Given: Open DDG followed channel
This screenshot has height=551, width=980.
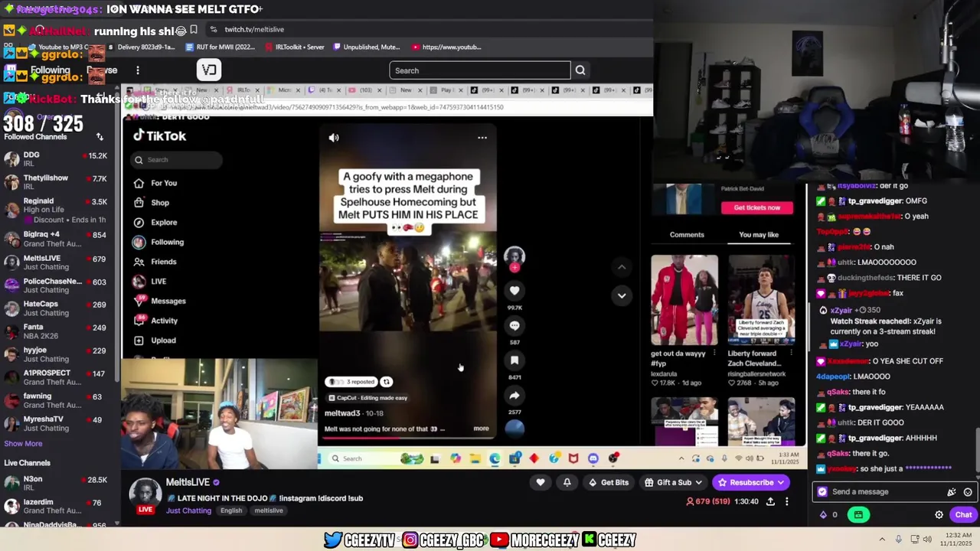Looking at the screenshot, I should click(58, 159).
